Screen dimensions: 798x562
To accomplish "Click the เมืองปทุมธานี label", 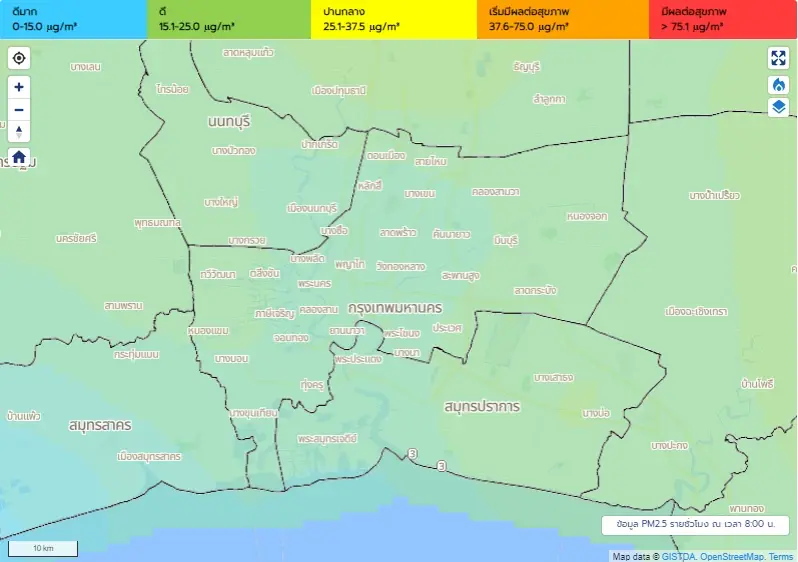I will pyautogui.click(x=339, y=91).
